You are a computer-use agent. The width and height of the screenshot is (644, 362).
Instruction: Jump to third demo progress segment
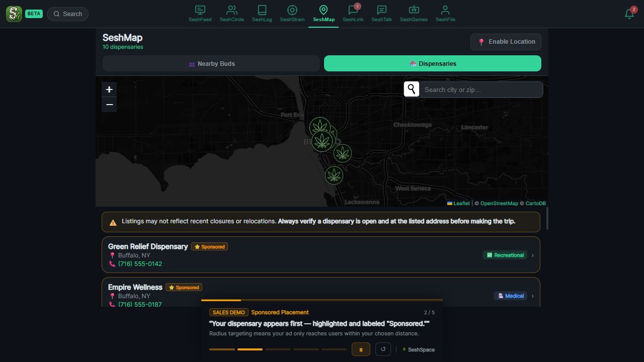(x=278, y=349)
